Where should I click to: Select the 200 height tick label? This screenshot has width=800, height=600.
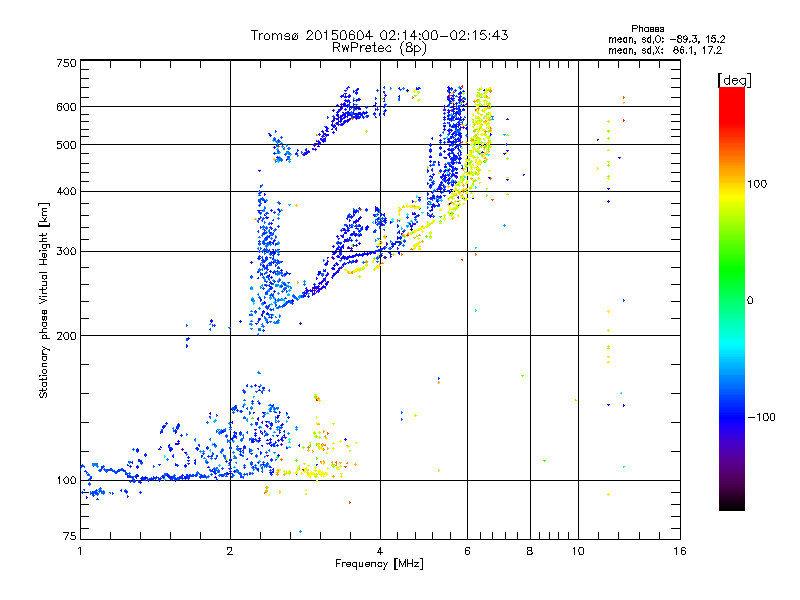tap(66, 336)
